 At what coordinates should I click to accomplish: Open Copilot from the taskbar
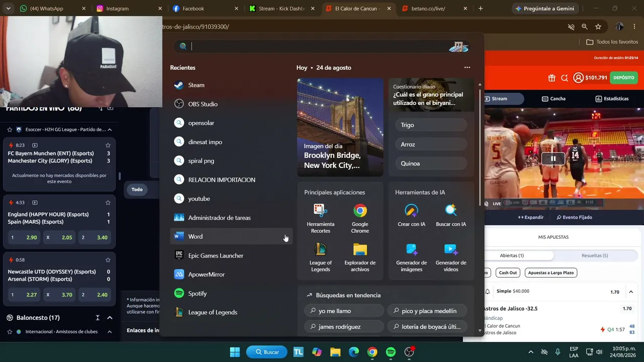click(x=316, y=352)
